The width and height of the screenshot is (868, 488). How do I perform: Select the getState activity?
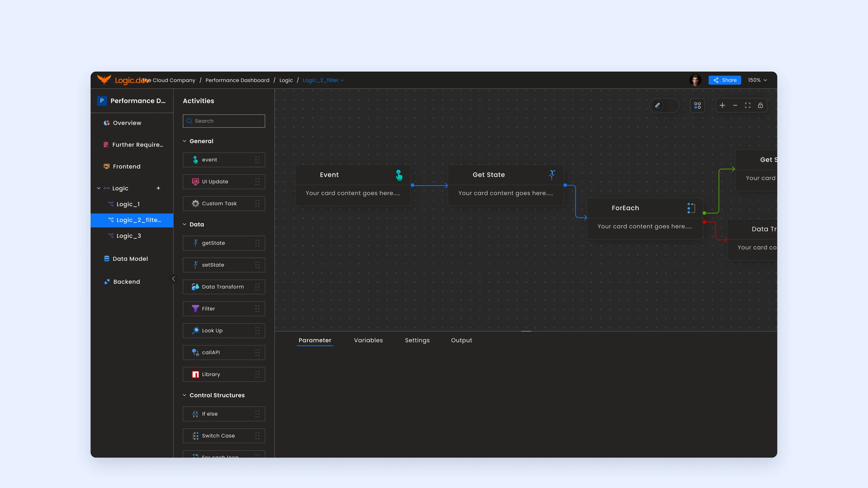[x=224, y=243]
